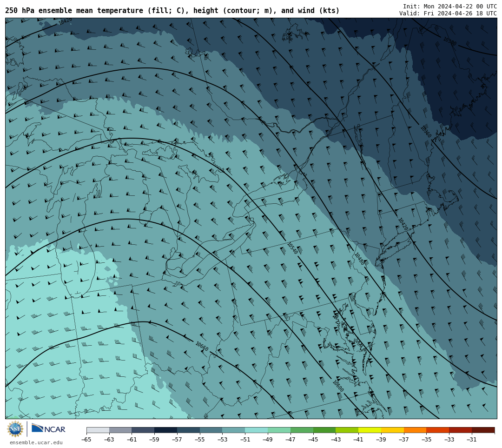Pick the yellow-green -43 to -41 colorbar swatch
502x448 pixels.
point(347,430)
